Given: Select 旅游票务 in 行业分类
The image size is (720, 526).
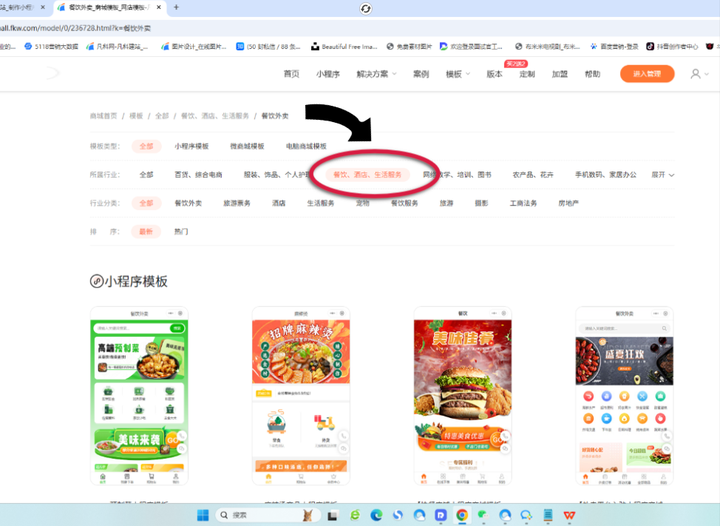Looking at the screenshot, I should click(237, 203).
